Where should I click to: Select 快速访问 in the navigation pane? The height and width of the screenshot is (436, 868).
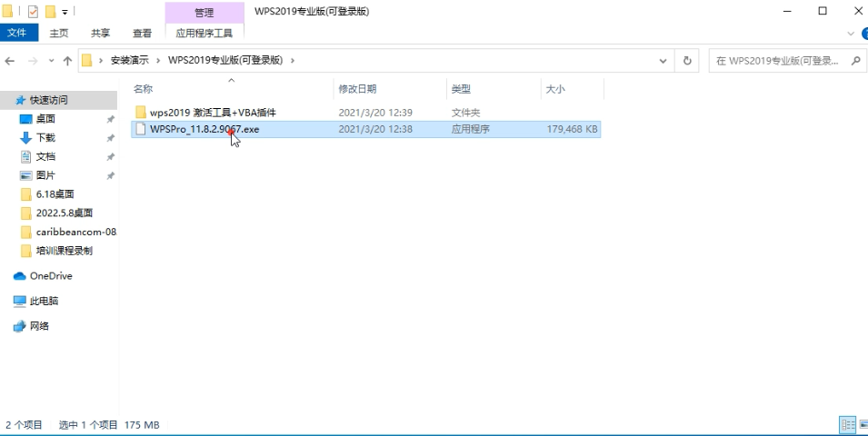tap(49, 100)
